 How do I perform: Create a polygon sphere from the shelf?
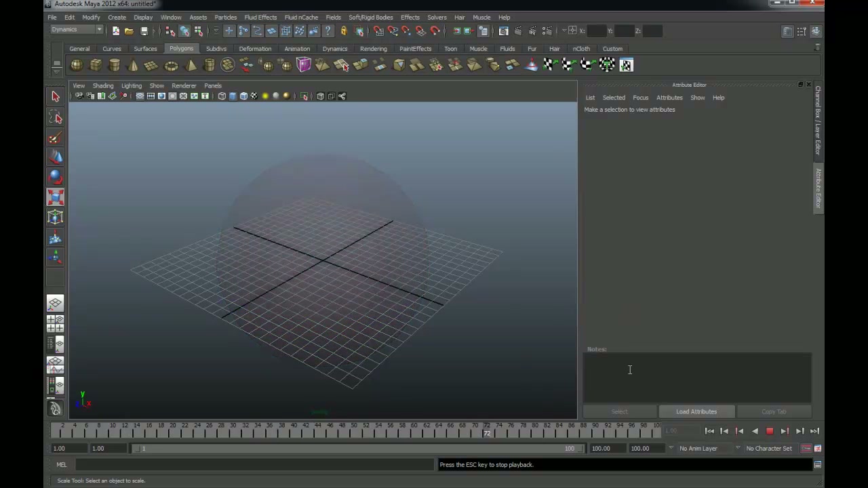click(x=77, y=65)
